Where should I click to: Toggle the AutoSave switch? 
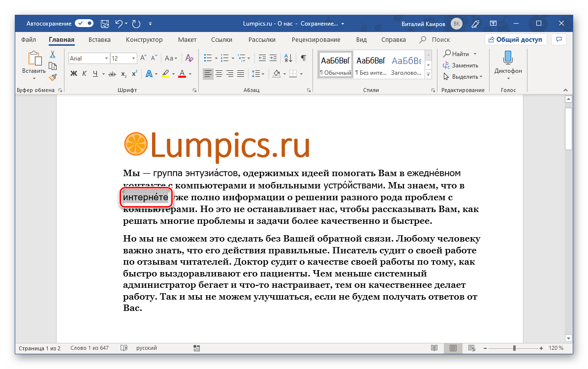(84, 23)
